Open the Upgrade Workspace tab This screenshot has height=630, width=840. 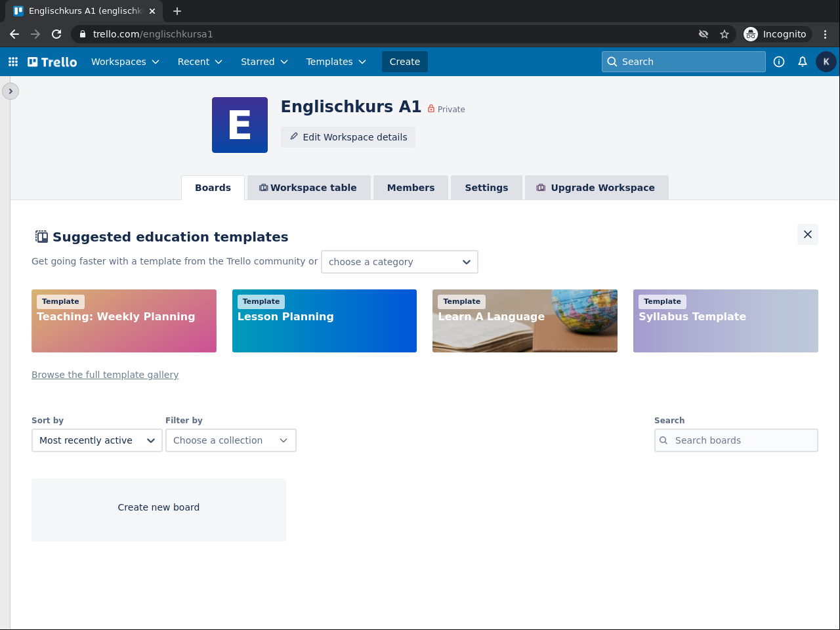(597, 188)
